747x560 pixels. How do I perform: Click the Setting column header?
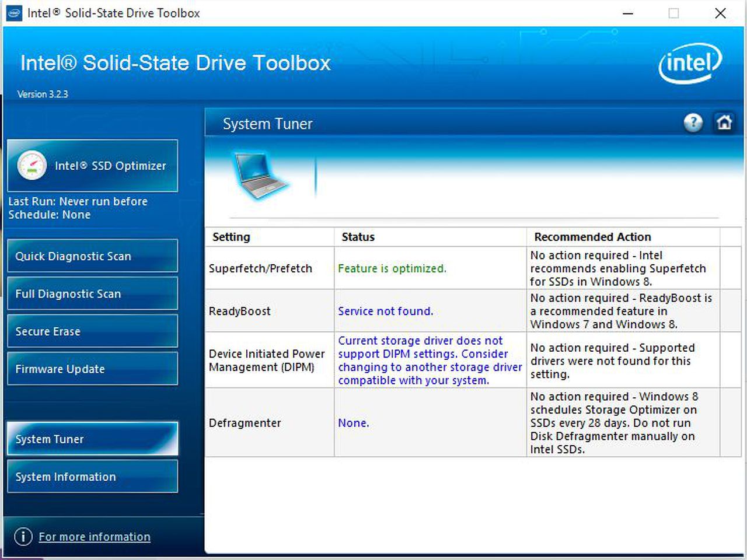click(x=270, y=237)
